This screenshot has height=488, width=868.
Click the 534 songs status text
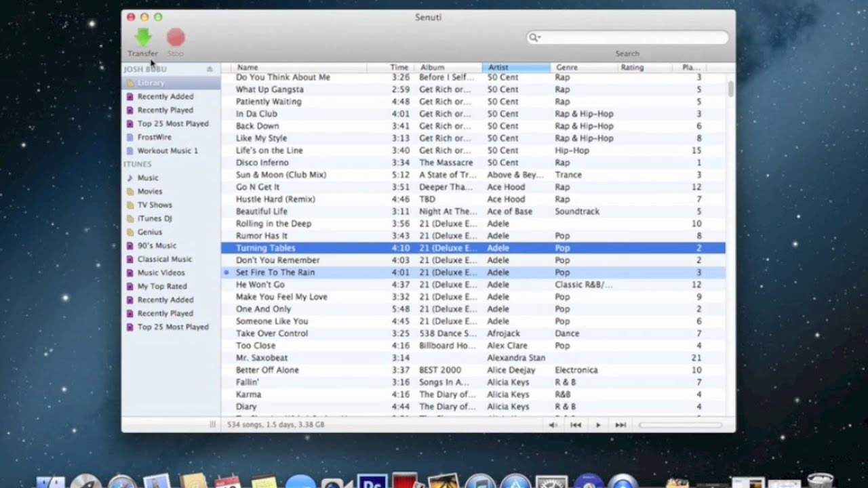275,425
